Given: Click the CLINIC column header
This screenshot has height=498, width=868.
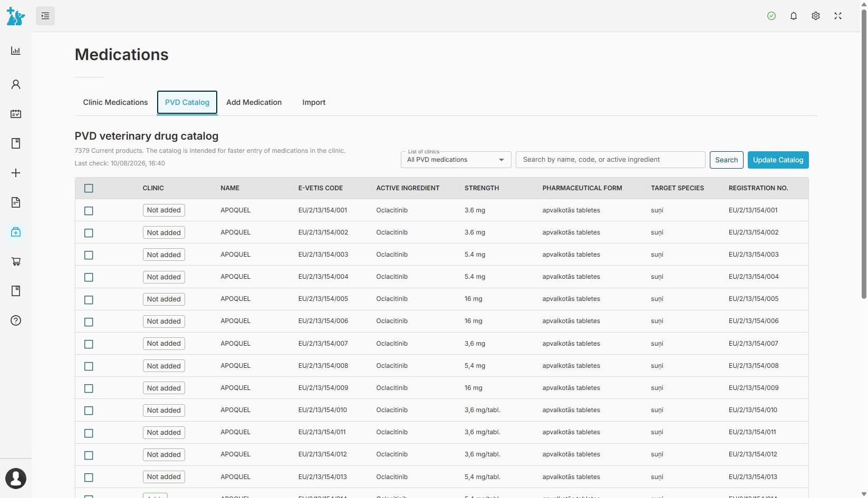Looking at the screenshot, I should pyautogui.click(x=153, y=188).
